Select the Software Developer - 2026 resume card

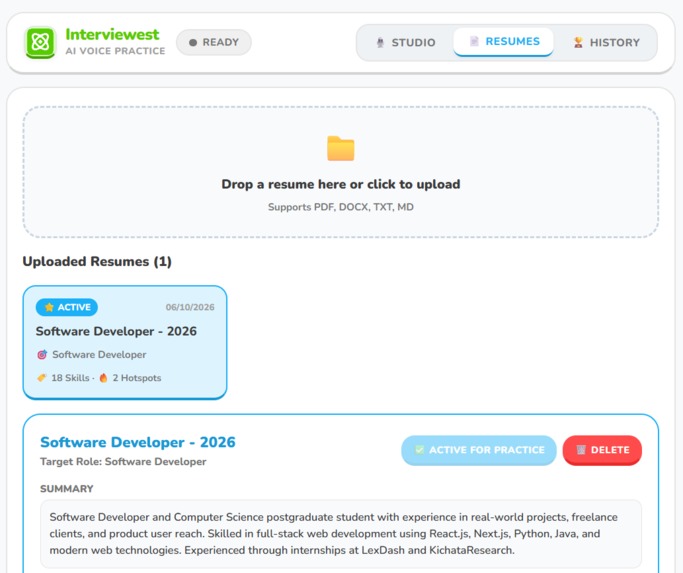coord(125,342)
